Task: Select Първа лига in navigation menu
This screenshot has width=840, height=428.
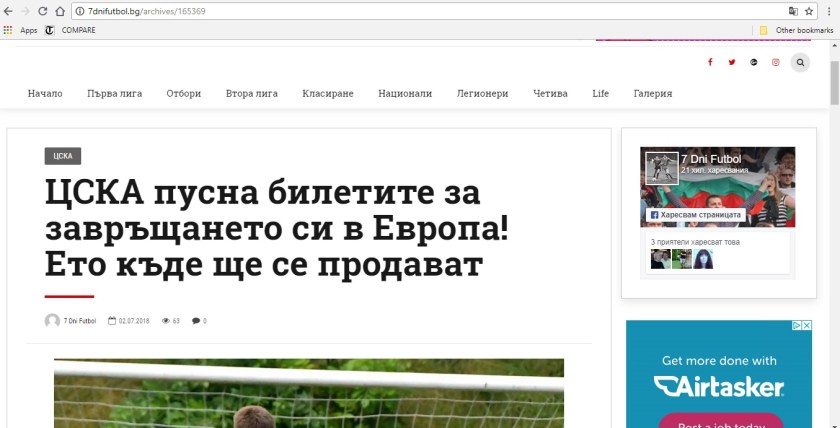Action: click(114, 93)
